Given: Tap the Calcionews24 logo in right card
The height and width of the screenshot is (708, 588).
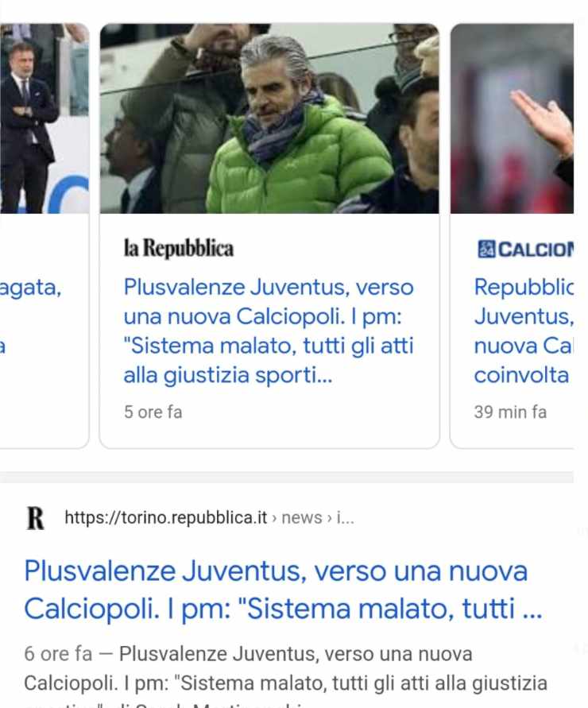Looking at the screenshot, I should (526, 249).
